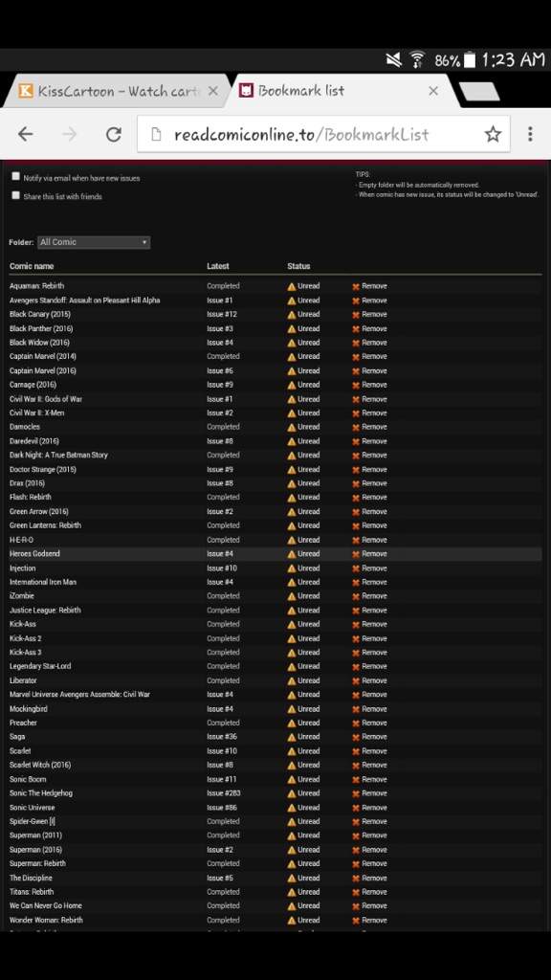Click unread warning icon for Carnage (2016)
Screen dimensions: 551x980
click(x=291, y=385)
